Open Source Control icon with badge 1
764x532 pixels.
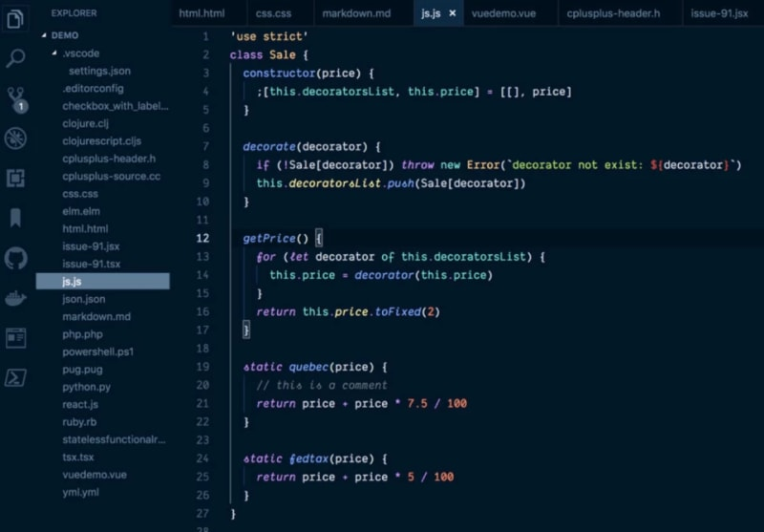(x=17, y=99)
